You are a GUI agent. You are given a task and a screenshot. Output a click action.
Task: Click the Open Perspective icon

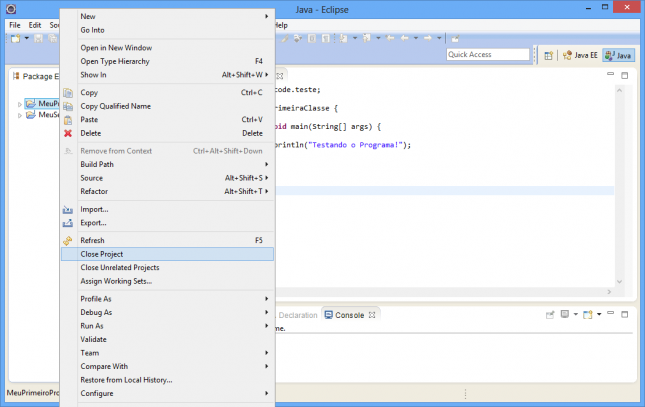pos(548,55)
